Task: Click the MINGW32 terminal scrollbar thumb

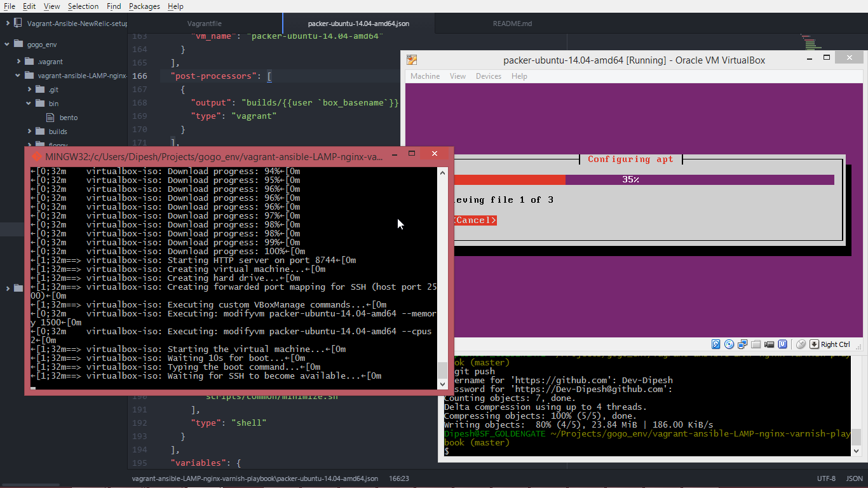Action: point(443,370)
